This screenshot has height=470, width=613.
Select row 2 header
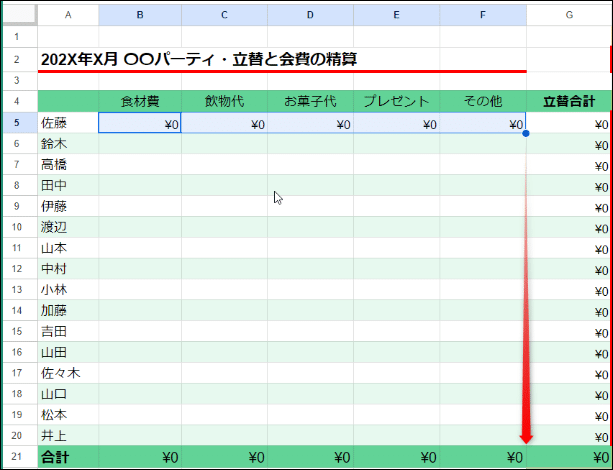[16, 59]
